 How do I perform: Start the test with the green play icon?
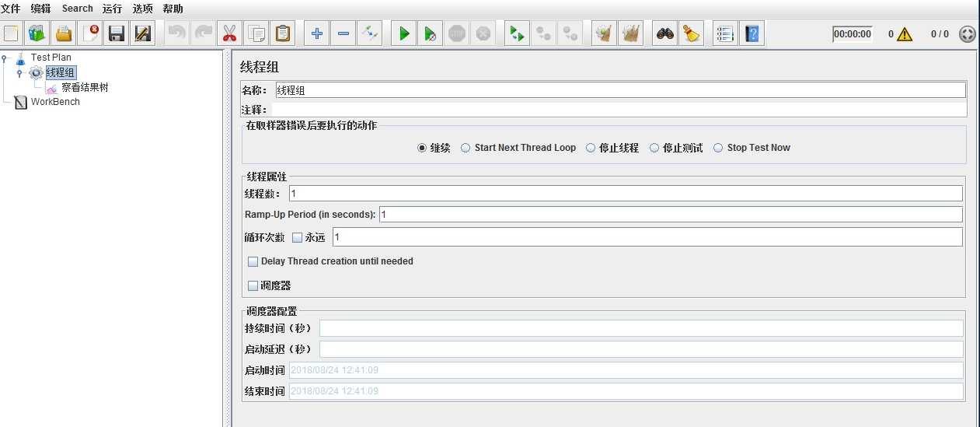[x=403, y=33]
